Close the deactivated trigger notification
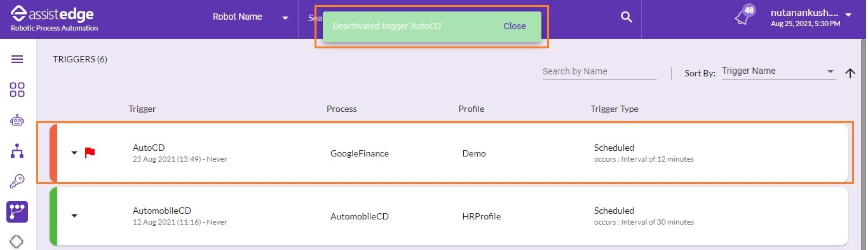This screenshot has height=250, width=868. pyautogui.click(x=515, y=26)
